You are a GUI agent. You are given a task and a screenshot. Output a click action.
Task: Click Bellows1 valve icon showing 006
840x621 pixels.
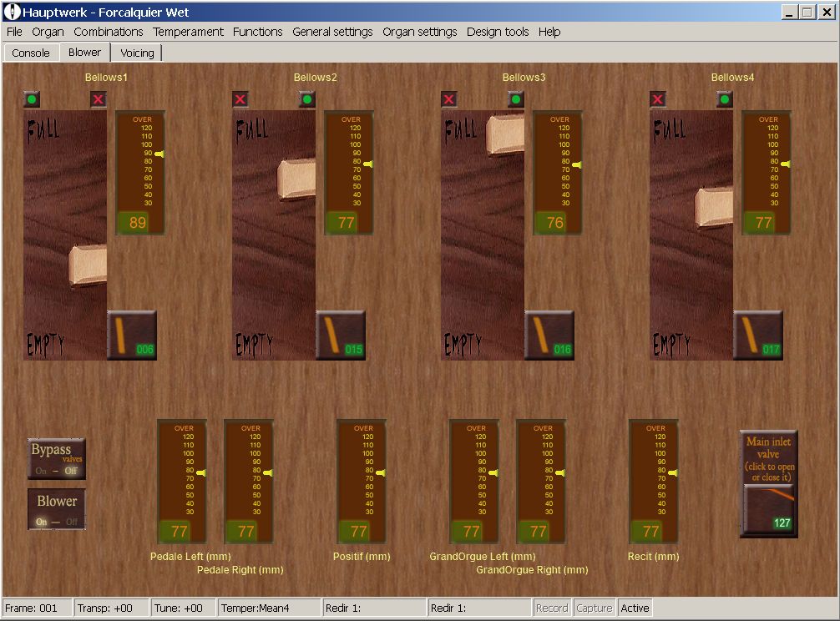point(132,335)
